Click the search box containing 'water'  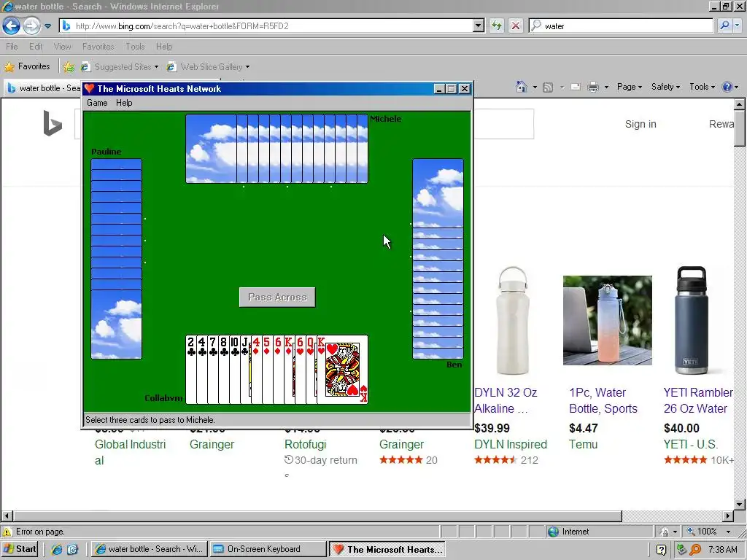[621, 26]
